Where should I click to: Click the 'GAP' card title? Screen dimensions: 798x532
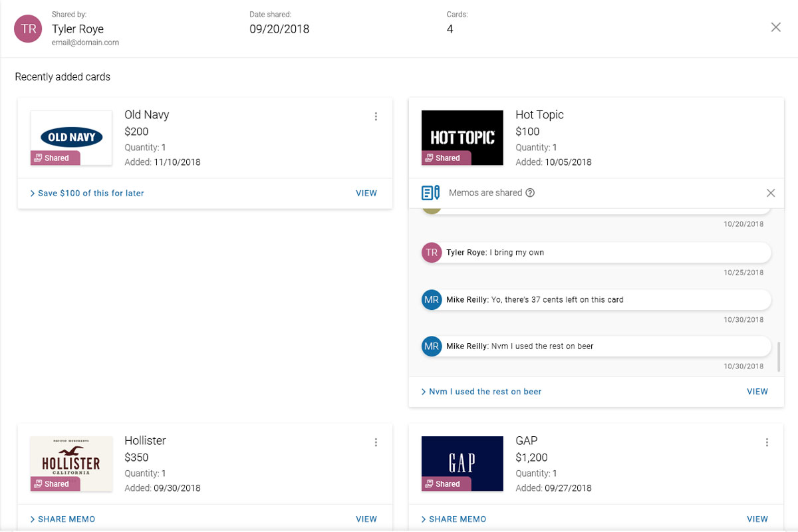[x=527, y=440]
